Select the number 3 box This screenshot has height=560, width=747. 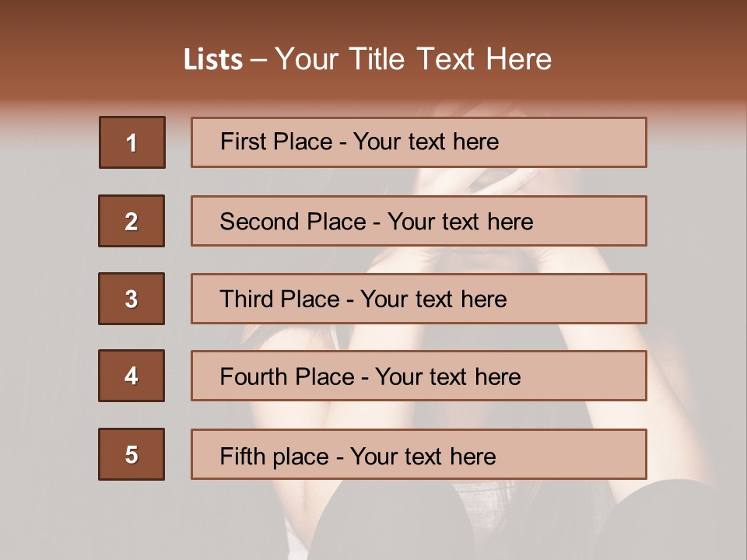tap(132, 299)
